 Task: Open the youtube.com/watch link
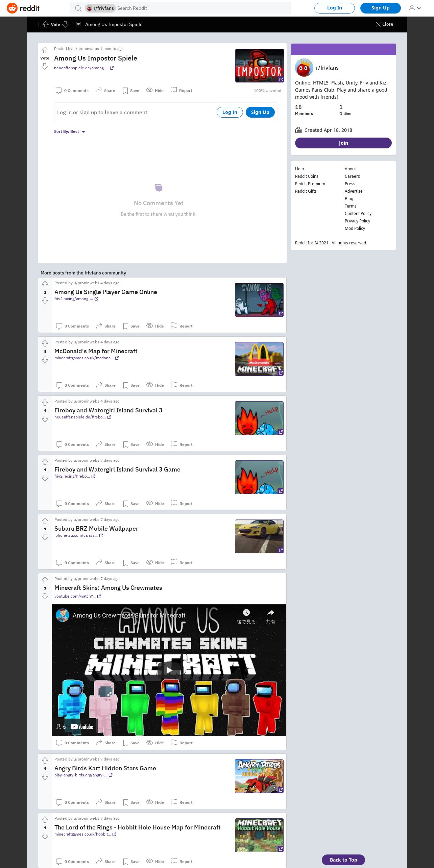coord(78,596)
